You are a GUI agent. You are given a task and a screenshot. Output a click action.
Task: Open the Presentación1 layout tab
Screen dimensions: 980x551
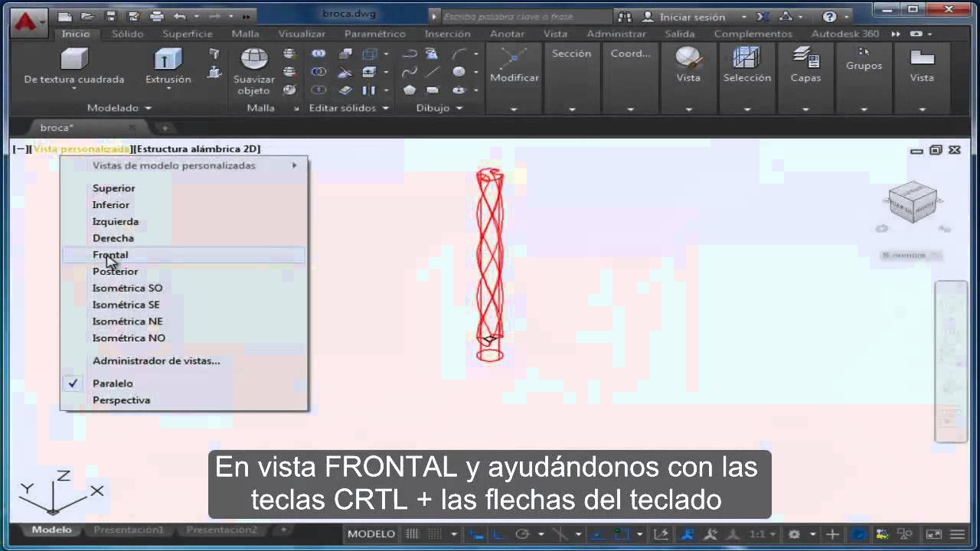129,530
